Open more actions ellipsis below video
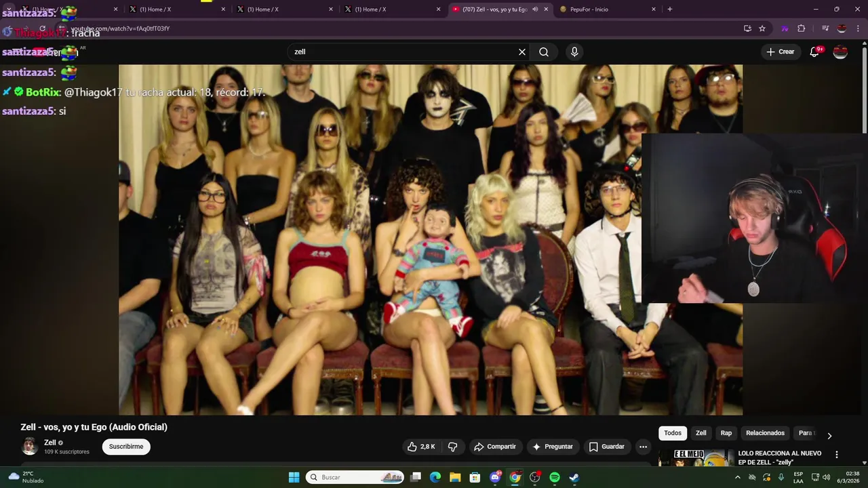 coord(643,447)
